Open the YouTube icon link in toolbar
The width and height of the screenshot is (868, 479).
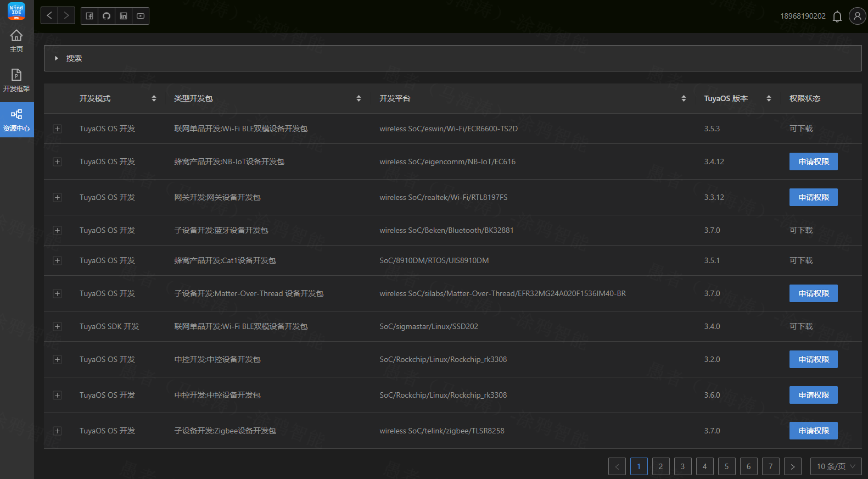point(141,16)
